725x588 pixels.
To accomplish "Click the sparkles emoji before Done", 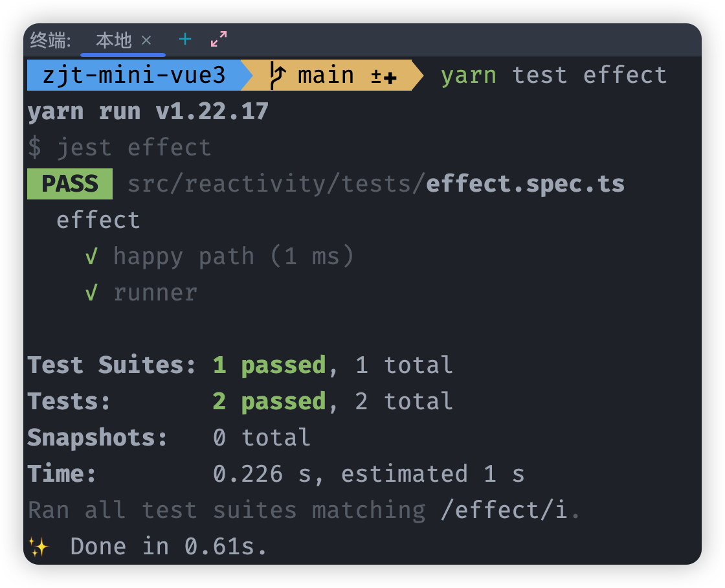I will coord(38,547).
